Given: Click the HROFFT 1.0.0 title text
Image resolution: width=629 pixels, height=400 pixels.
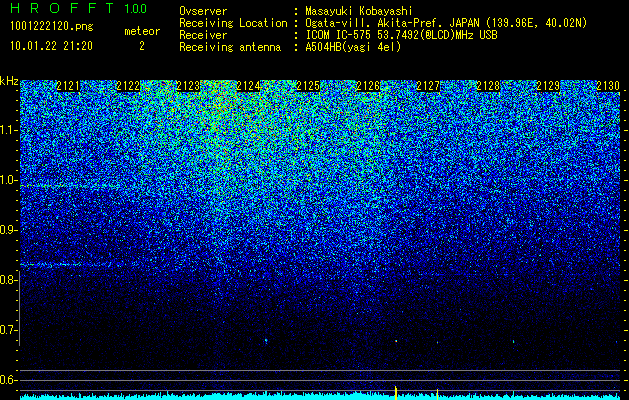Looking at the screenshot, I should [x=79, y=8].
